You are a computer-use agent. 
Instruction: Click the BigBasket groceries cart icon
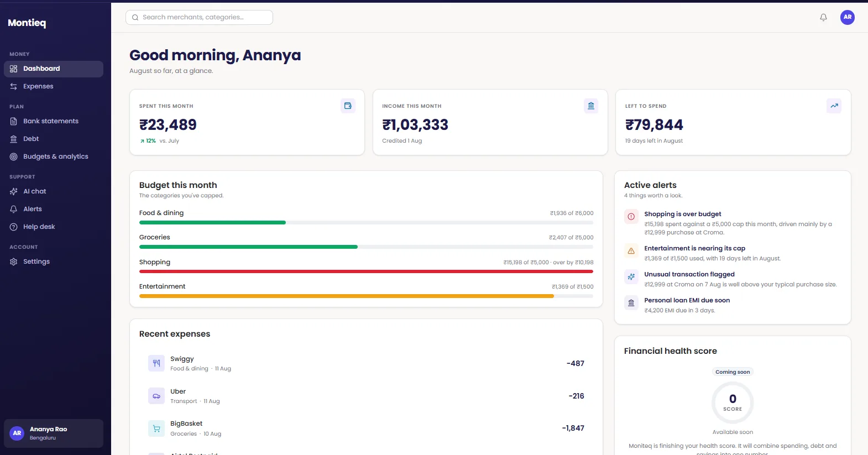click(x=156, y=428)
